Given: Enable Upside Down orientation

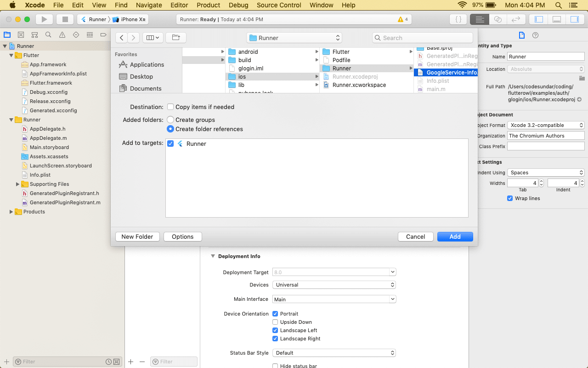Looking at the screenshot, I should tap(275, 322).
